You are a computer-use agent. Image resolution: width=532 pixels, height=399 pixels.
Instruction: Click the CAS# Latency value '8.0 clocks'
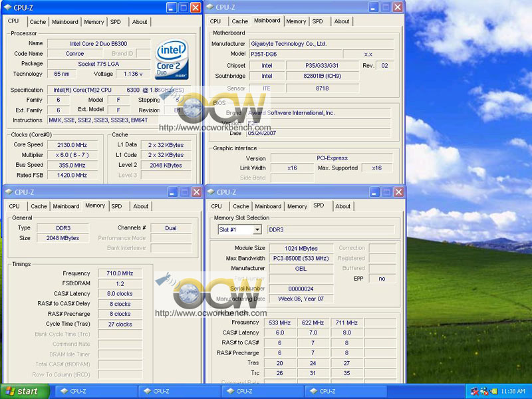pyautogui.click(x=120, y=293)
